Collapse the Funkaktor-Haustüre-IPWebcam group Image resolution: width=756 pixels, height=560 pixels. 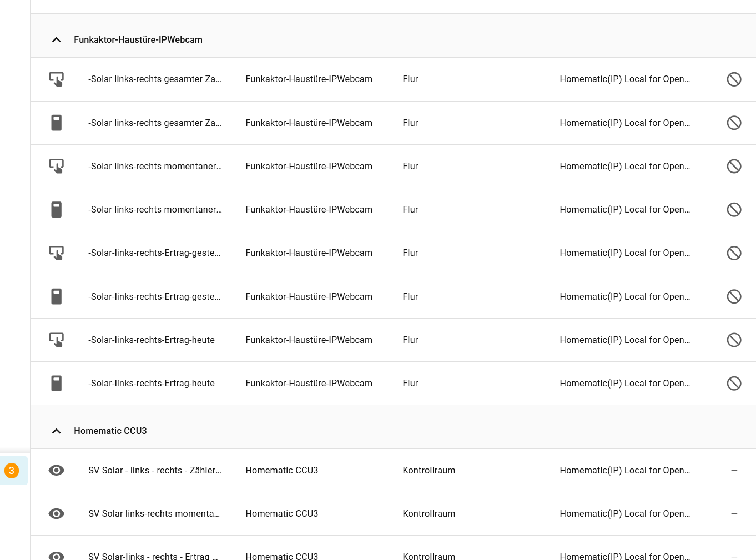56,40
